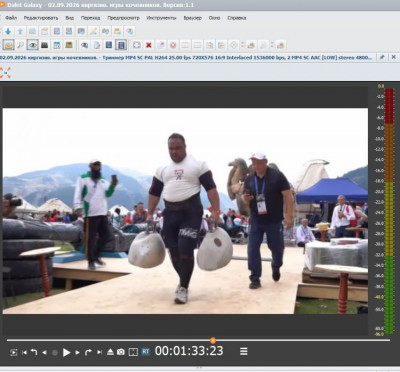Step one frame forward
This screenshot has height=372, width=400.
point(77,352)
